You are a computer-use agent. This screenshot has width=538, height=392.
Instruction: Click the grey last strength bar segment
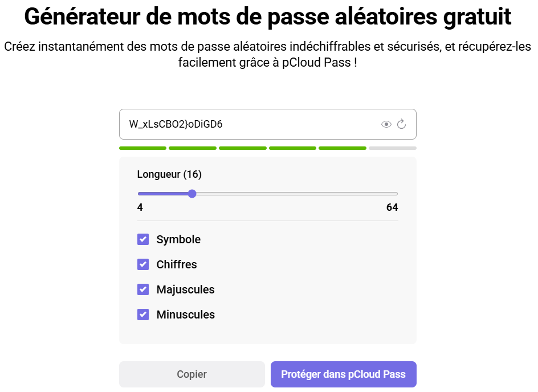(x=392, y=148)
